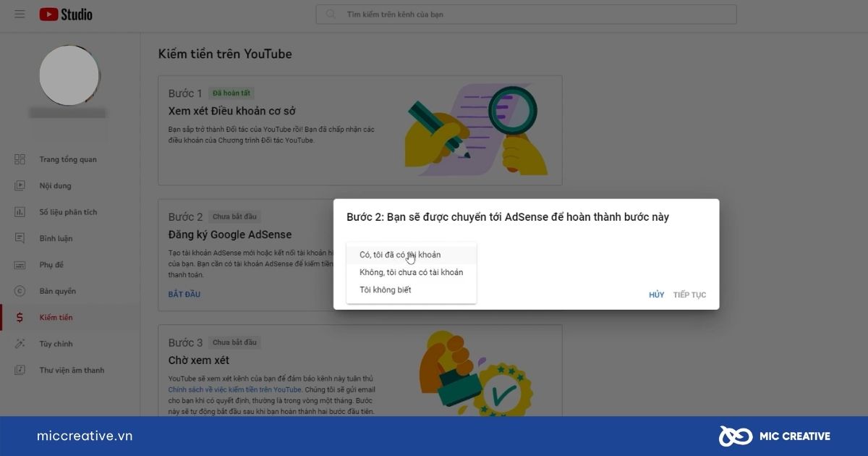Click the Trang tổng quan dashboard icon
Screen dimensions: 868x456
point(20,159)
